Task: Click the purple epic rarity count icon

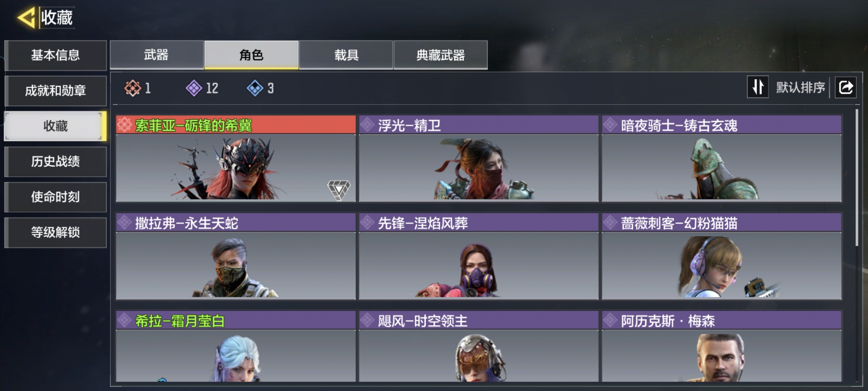Action: point(194,88)
